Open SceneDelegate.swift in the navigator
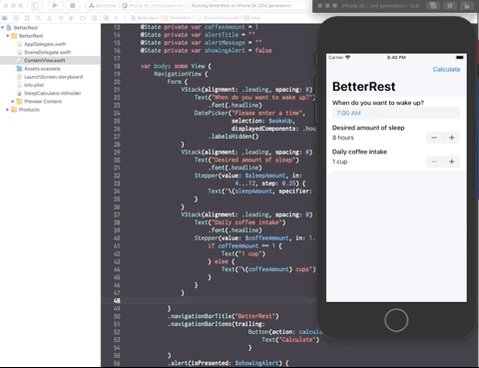This screenshot has width=479, height=368. coord(47,52)
